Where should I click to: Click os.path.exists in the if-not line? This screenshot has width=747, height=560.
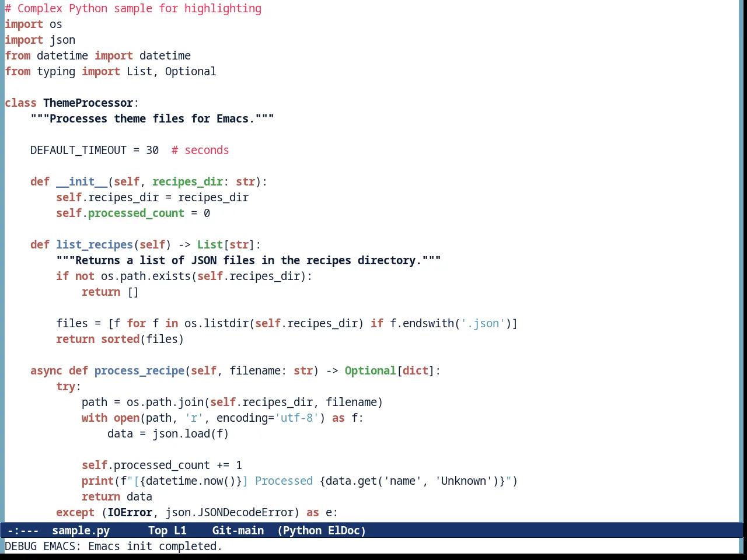(x=146, y=276)
